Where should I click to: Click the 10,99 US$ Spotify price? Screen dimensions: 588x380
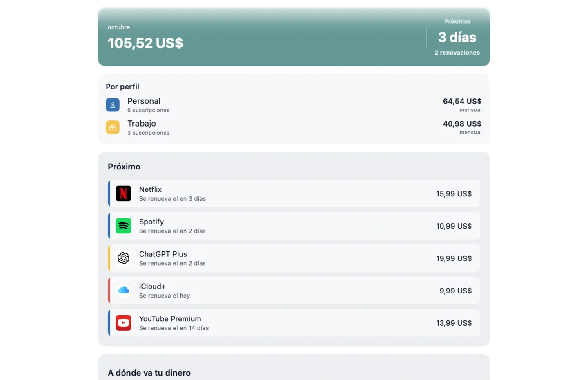point(454,226)
